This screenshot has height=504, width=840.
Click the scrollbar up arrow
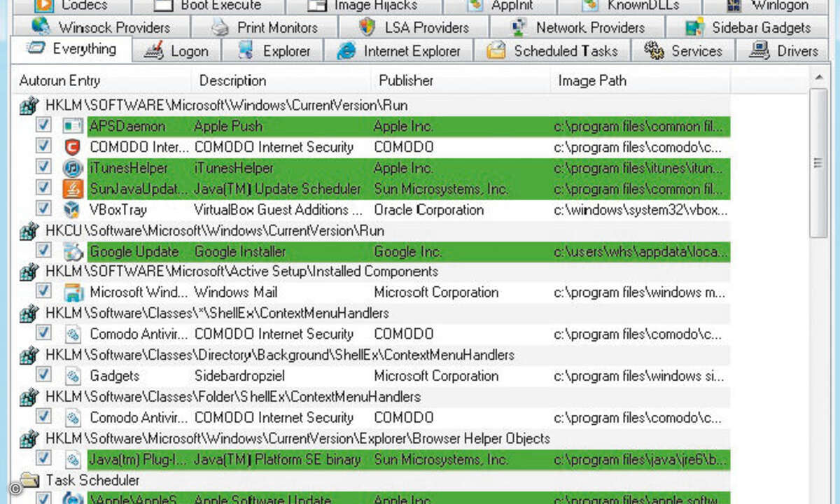(x=818, y=78)
